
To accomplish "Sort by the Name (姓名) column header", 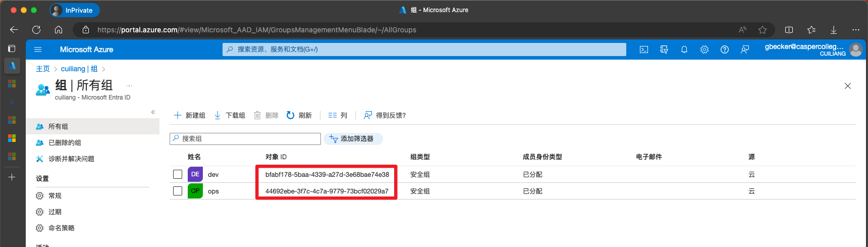I will [194, 157].
